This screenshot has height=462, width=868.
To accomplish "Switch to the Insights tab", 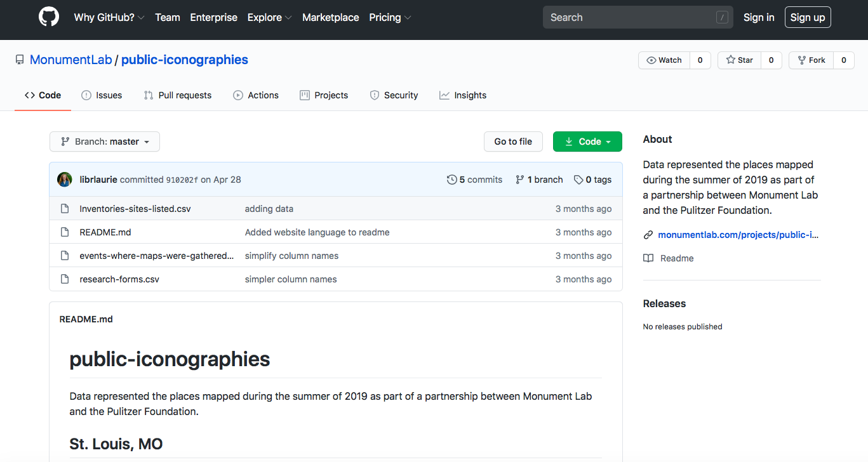I will 463,95.
